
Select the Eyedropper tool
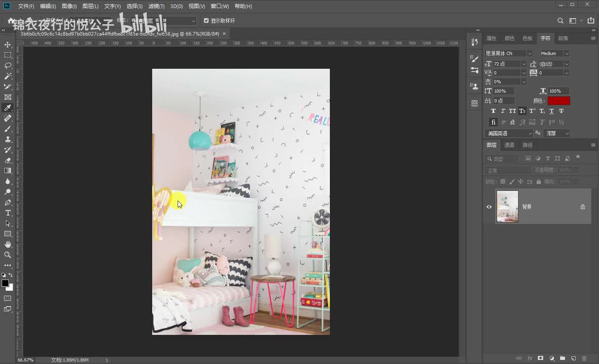[x=8, y=108]
